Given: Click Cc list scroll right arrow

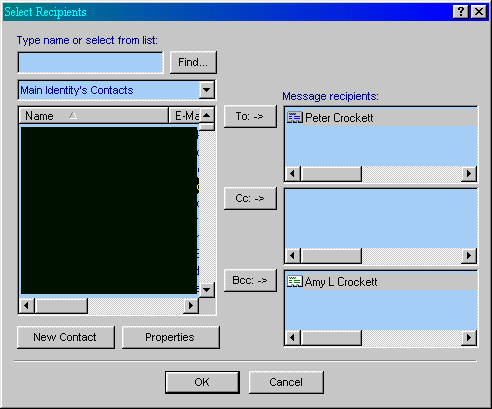Looking at the screenshot, I should point(469,256).
